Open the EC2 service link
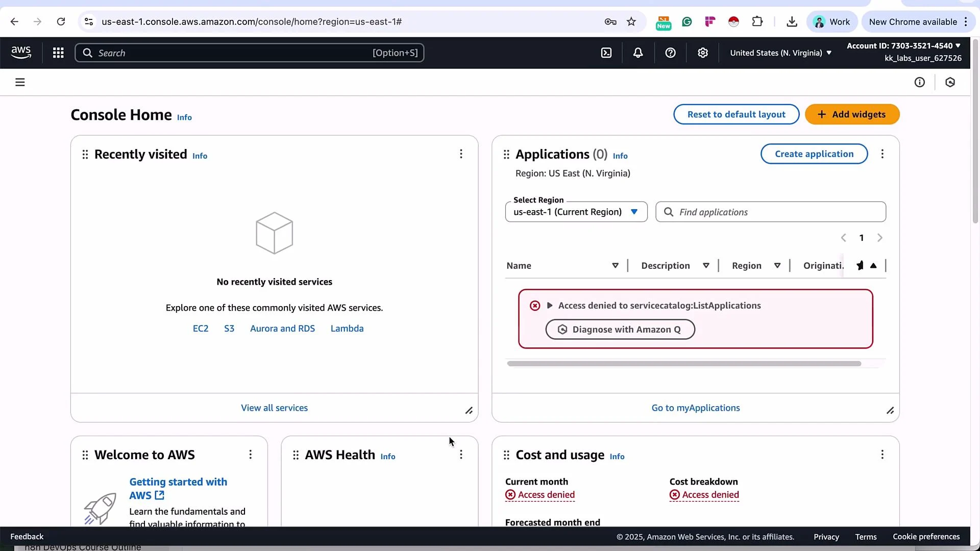The height and width of the screenshot is (551, 980). 201,329
